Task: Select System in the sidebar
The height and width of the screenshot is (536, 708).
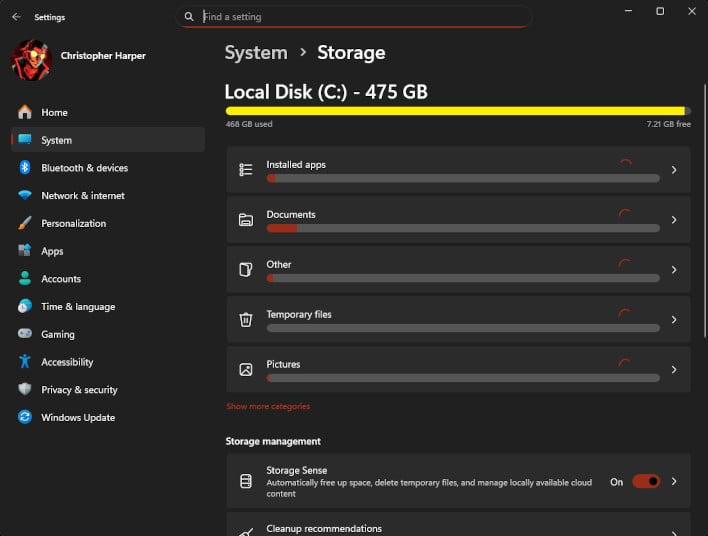Action: coord(108,140)
